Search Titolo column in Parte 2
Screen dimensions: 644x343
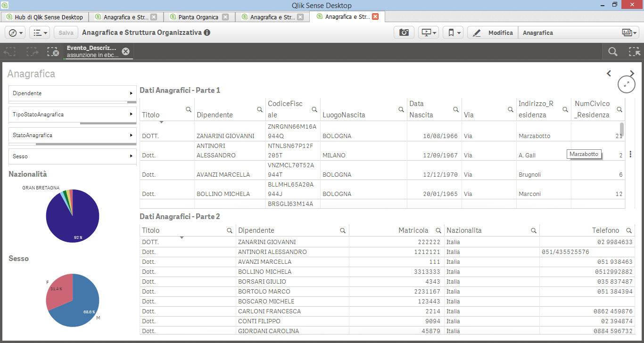coord(230,231)
